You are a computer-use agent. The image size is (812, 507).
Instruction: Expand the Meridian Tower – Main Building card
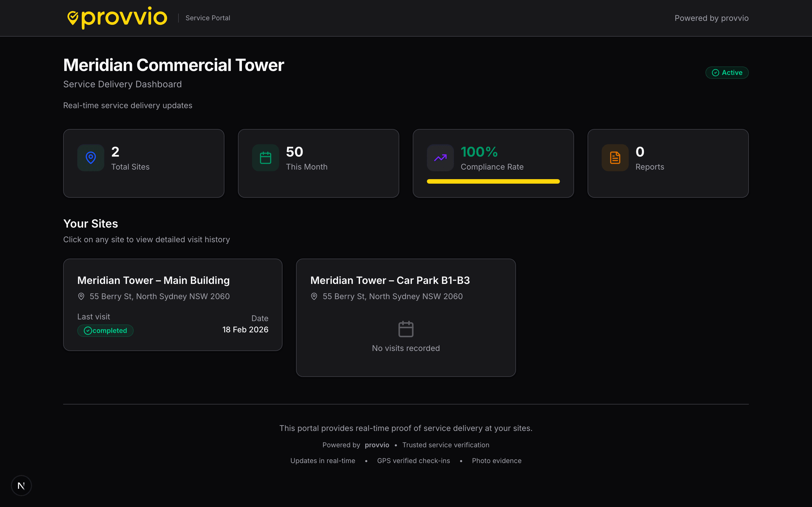173,304
